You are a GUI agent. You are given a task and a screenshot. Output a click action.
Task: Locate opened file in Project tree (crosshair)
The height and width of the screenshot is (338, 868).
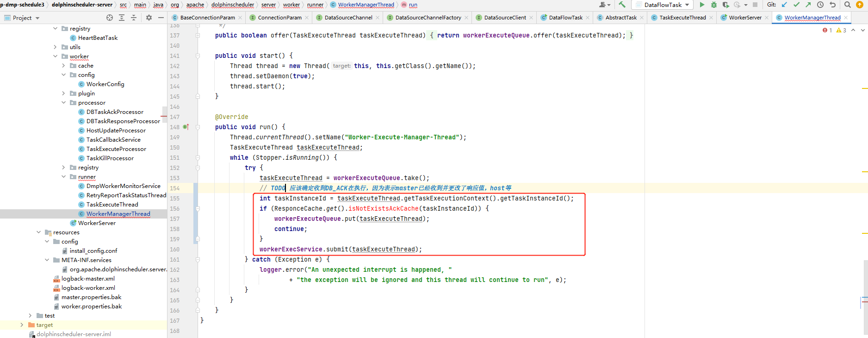(110, 18)
